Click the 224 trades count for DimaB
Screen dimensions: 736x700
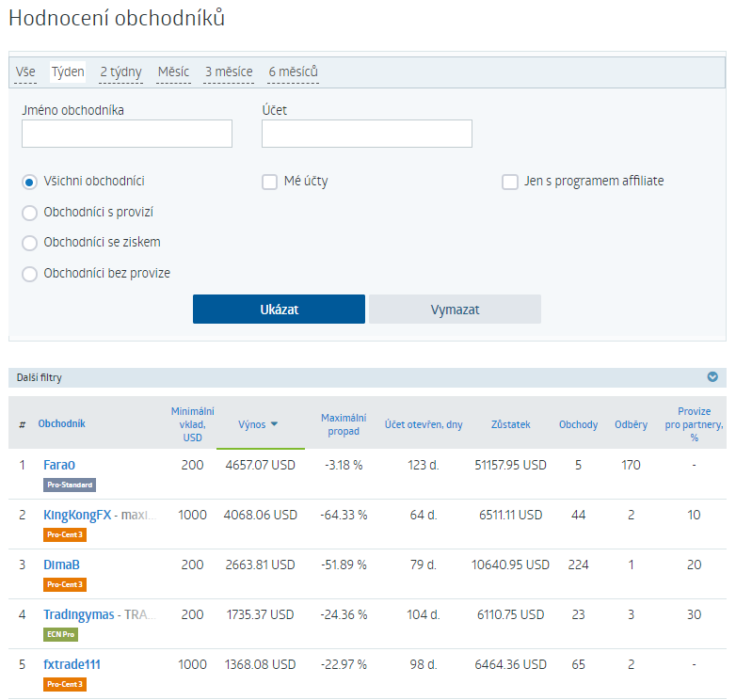click(578, 565)
